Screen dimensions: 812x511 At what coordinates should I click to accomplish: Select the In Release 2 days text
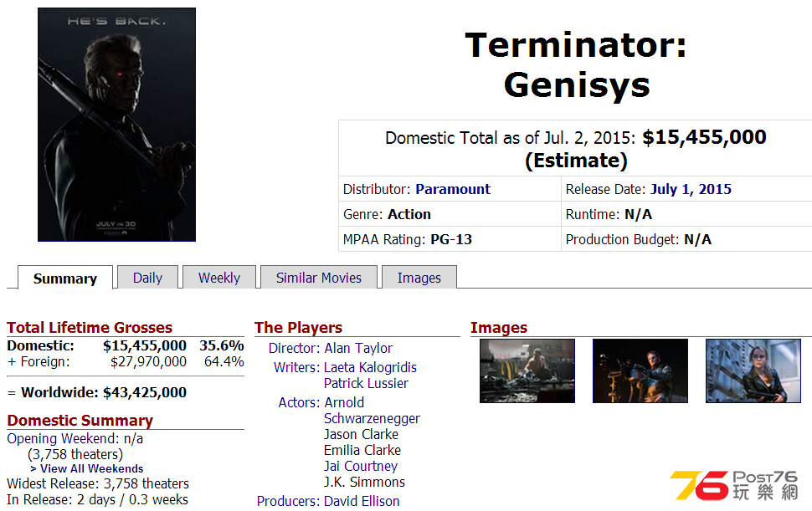point(97,499)
